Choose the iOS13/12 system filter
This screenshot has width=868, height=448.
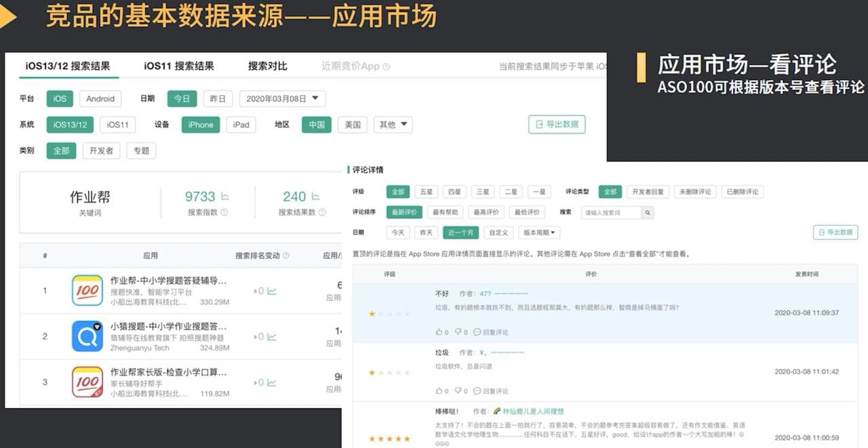pos(70,125)
